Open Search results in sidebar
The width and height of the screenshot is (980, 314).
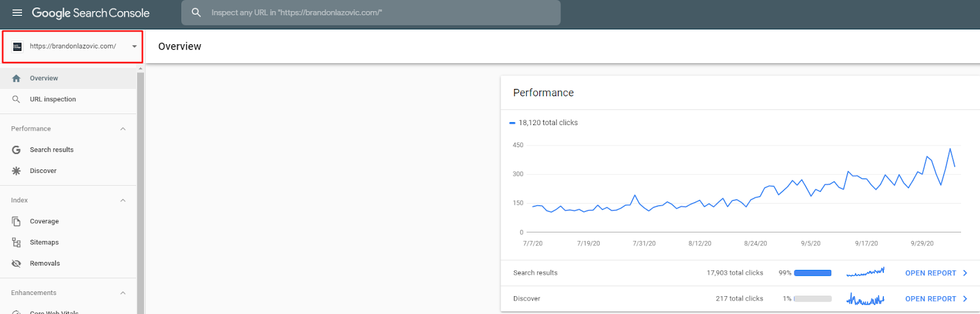tap(68, 150)
